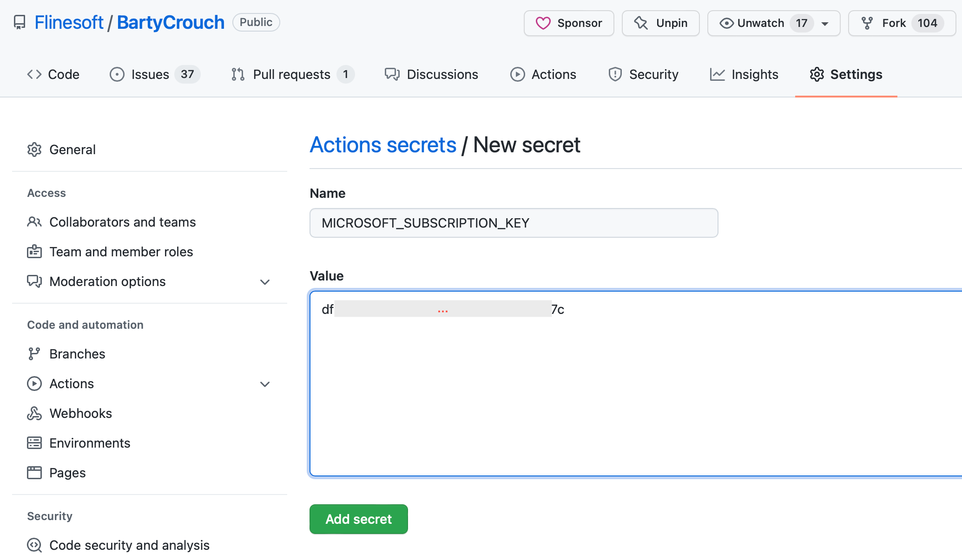Click the Pull requests count badge 1
The image size is (962, 560).
345,74
